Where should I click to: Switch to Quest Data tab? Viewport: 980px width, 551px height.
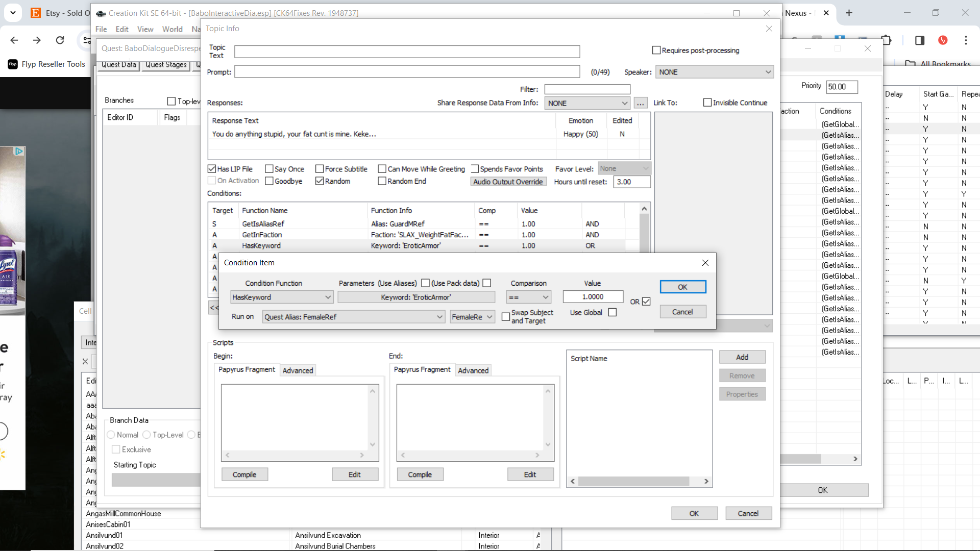[x=118, y=65]
